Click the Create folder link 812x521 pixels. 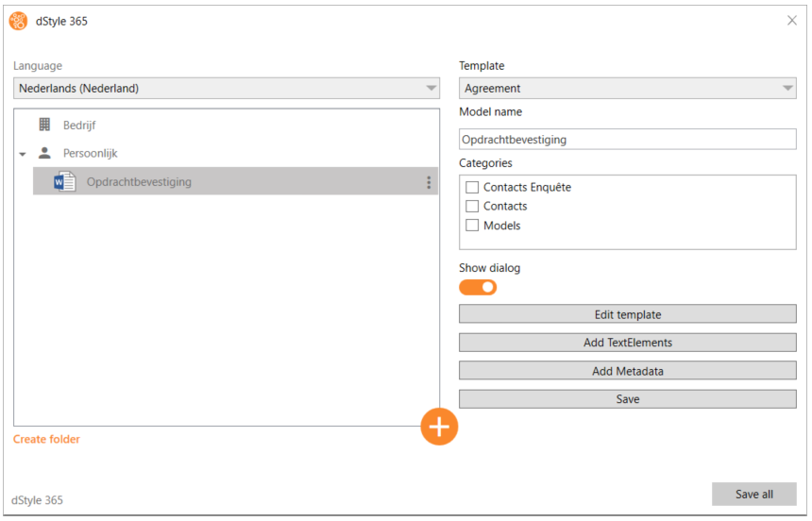pyautogui.click(x=46, y=439)
